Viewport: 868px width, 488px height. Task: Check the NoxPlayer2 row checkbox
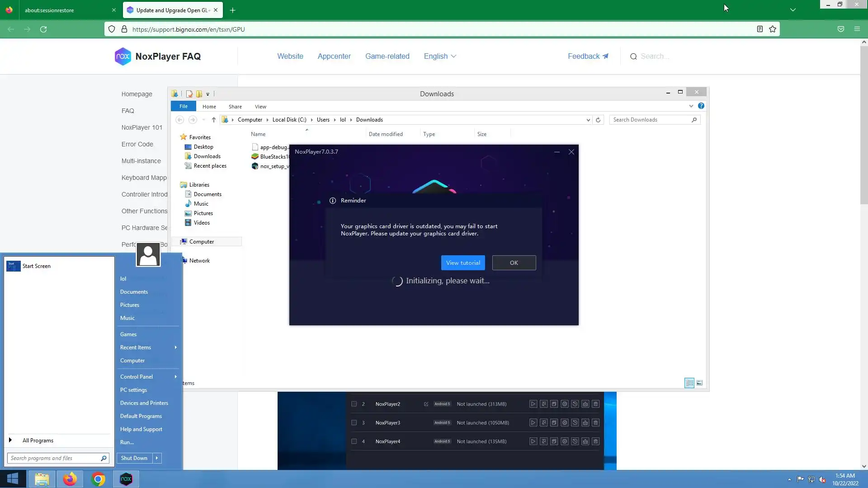pos(354,404)
